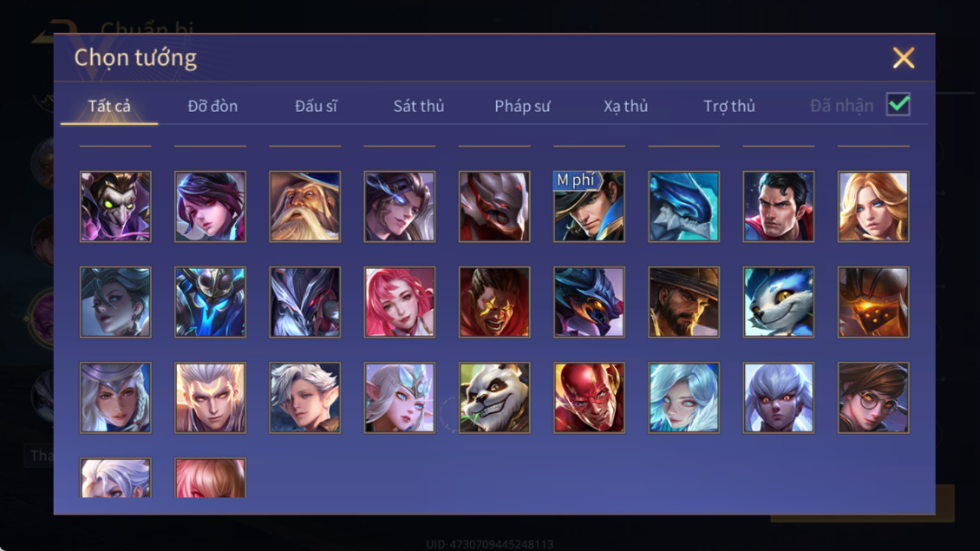Screen dimensions: 980x551
Task: Open the Sát thủ tab
Action: tap(419, 107)
